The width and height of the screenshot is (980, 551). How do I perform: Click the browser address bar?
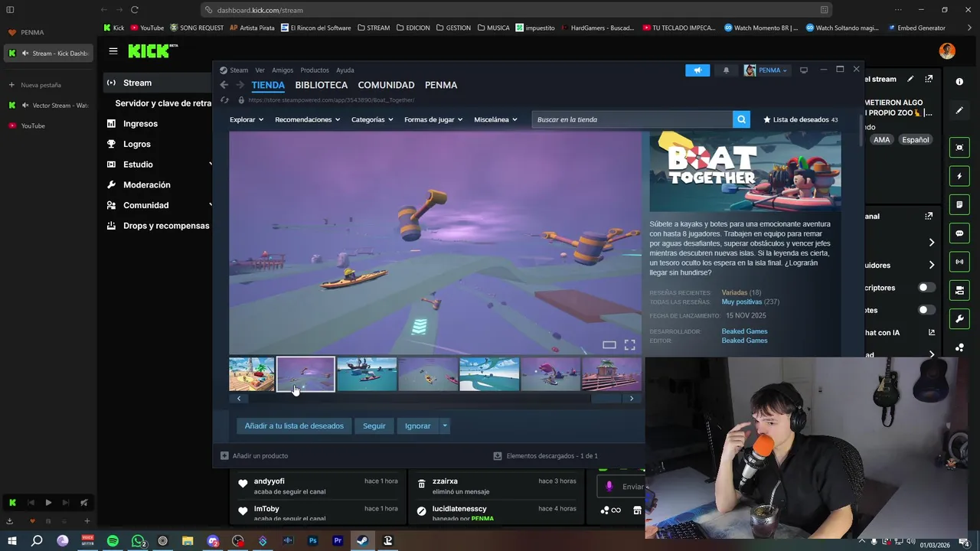coord(517,10)
